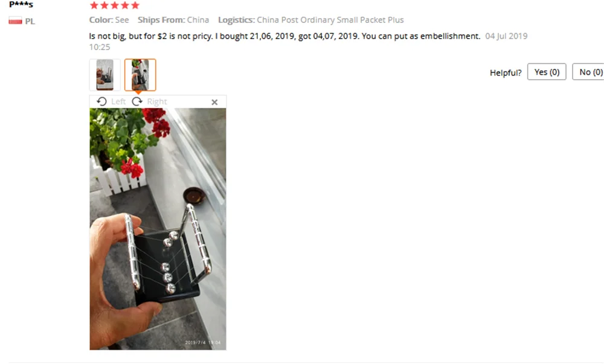Click 'Ships From: China' text

point(173,20)
